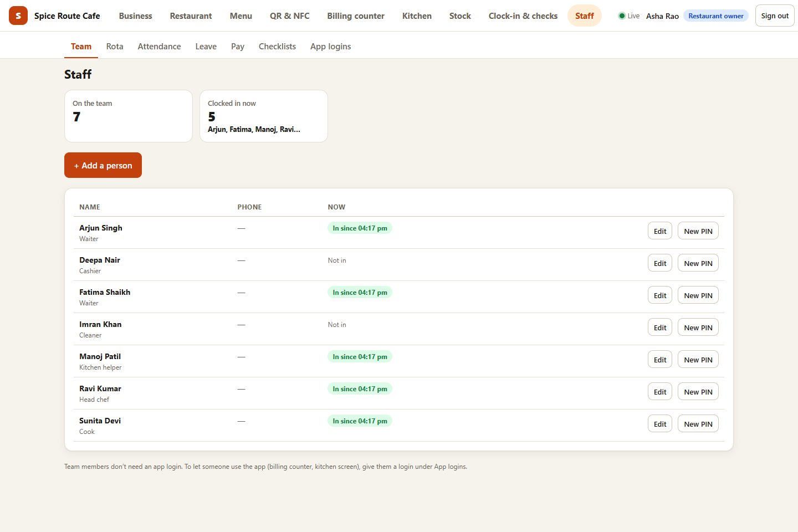
Task: Click the Spice Route Cafe logo icon
Action: [x=18, y=16]
